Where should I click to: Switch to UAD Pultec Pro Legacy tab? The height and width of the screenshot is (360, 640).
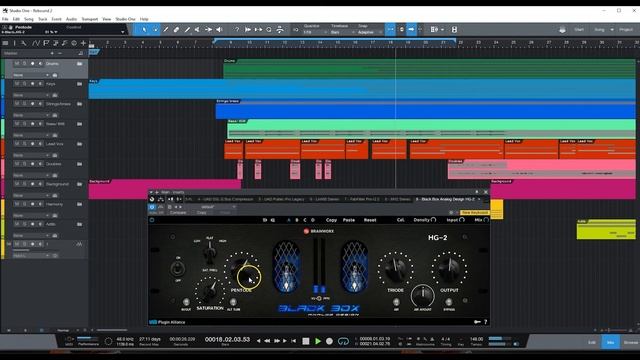(281, 199)
